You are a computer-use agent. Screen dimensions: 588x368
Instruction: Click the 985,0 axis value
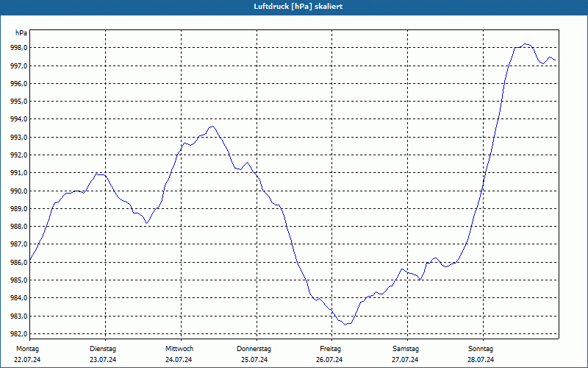(x=20, y=280)
